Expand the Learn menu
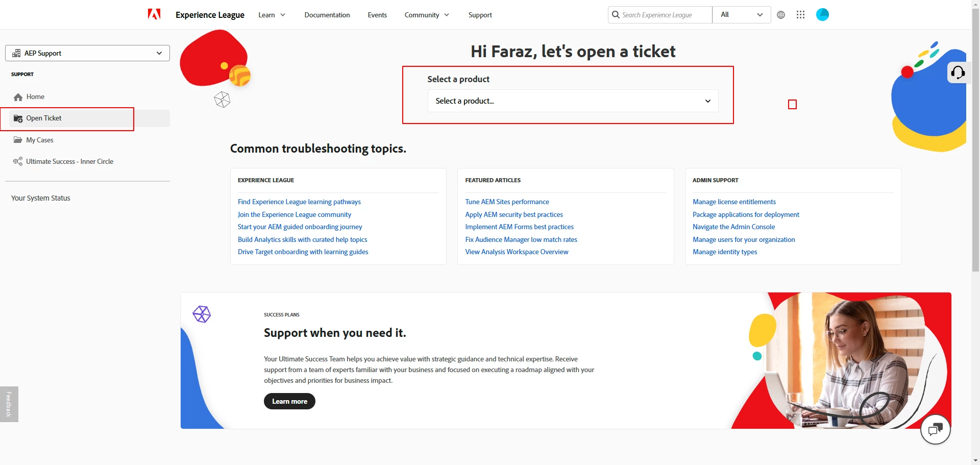 coord(272,15)
